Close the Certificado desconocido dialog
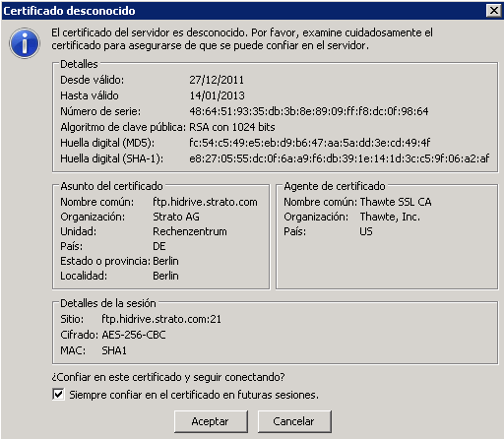The image size is (504, 439). [x=493, y=11]
